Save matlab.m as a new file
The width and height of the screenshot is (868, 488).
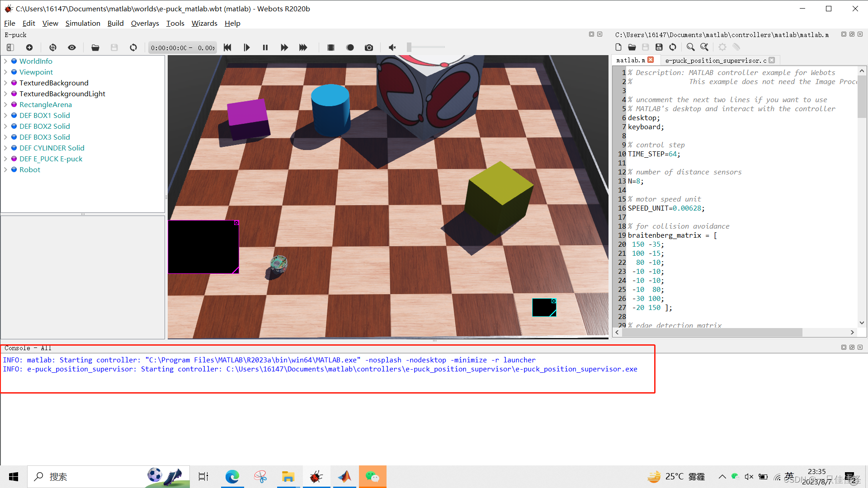click(x=659, y=47)
